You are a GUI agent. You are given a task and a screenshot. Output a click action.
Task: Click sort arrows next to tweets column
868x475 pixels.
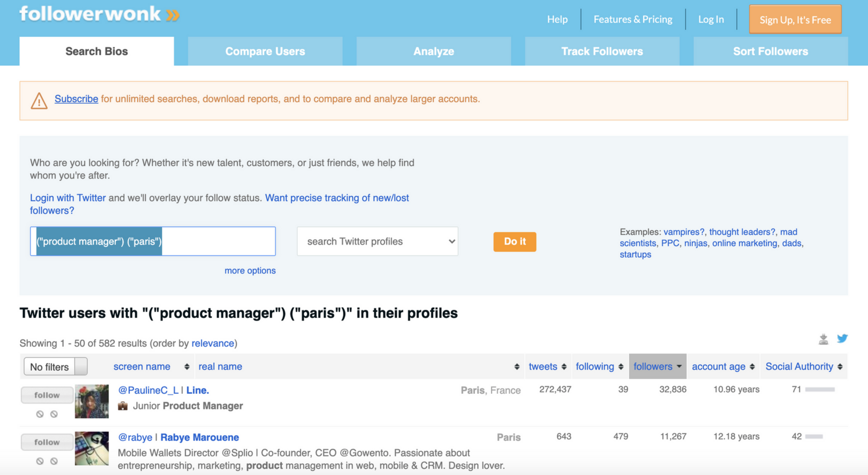[564, 367]
